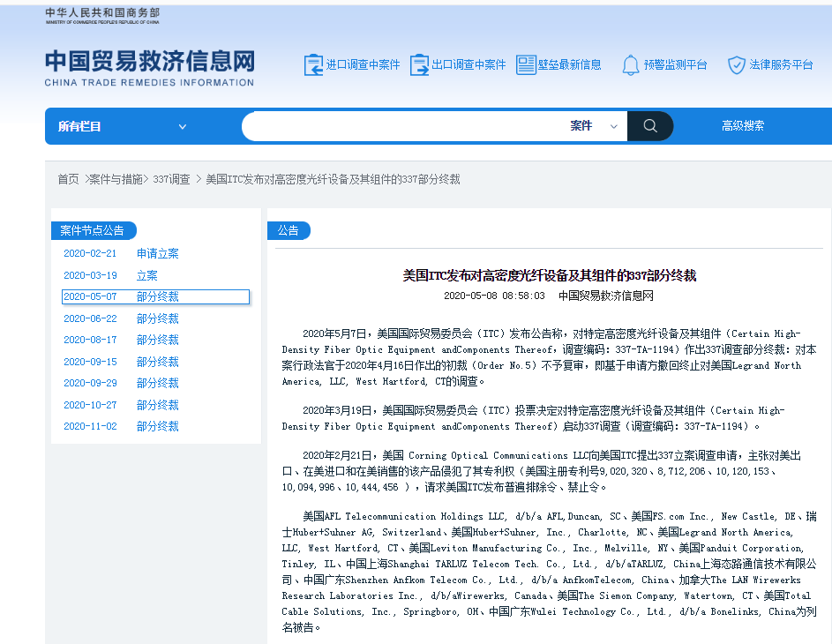This screenshot has height=644, width=832.
Task: Click the China Trade Remedies Information logo
Action: pos(150,68)
